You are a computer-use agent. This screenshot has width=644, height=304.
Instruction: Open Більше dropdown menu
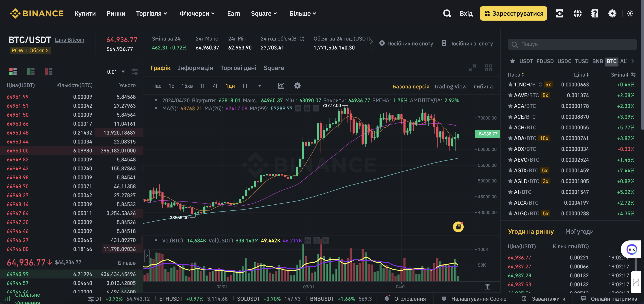(x=303, y=13)
